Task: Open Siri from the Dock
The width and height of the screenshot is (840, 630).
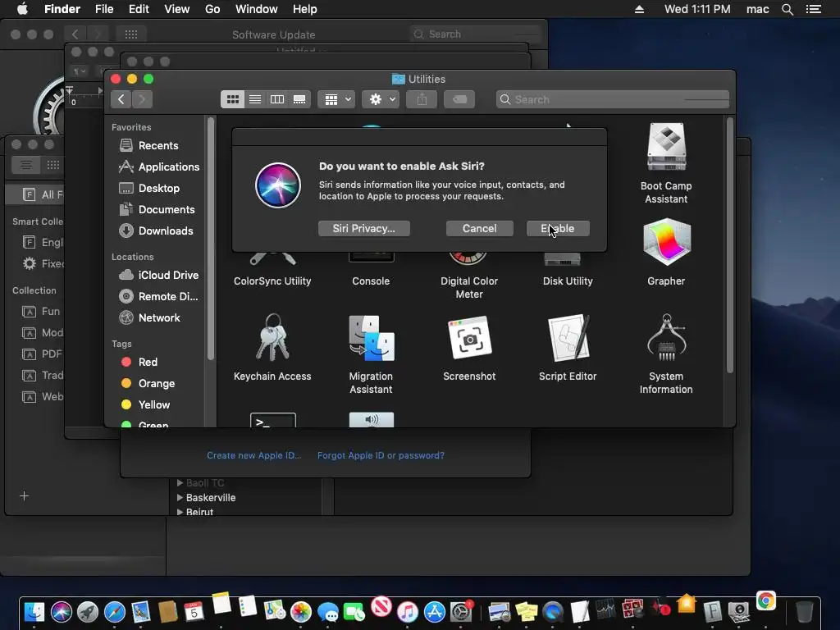Action: click(61, 611)
